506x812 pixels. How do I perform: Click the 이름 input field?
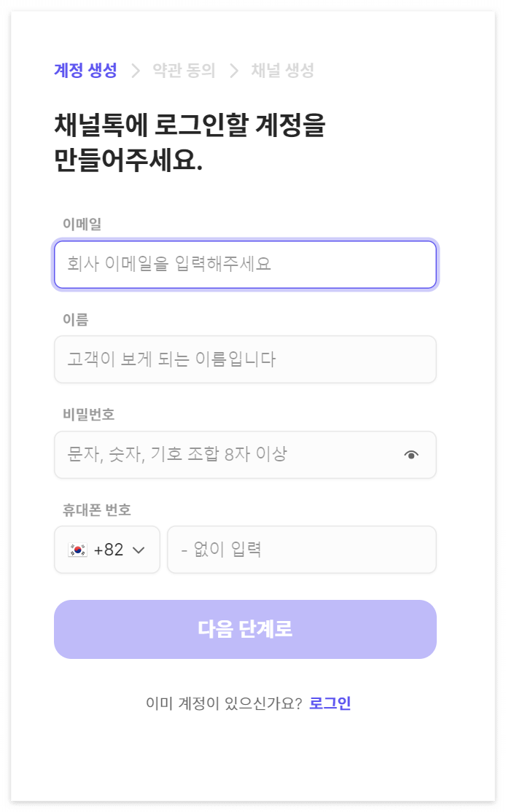pos(244,359)
